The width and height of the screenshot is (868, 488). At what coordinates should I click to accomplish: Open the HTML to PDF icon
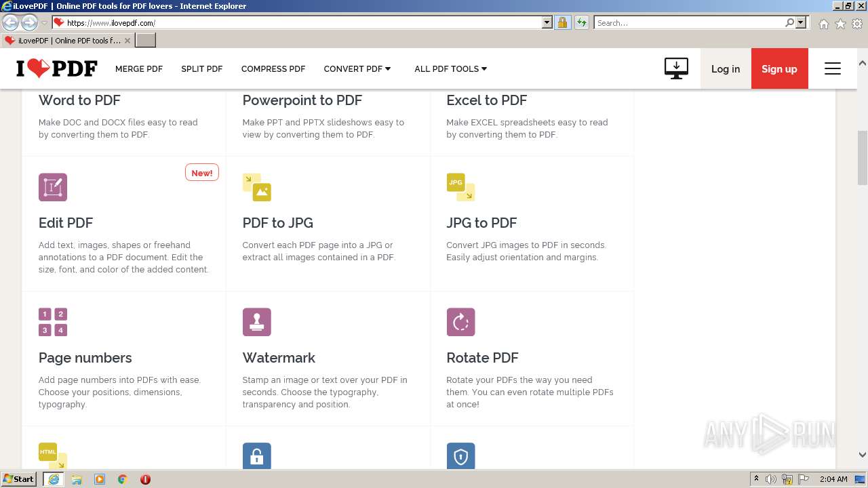point(53,455)
